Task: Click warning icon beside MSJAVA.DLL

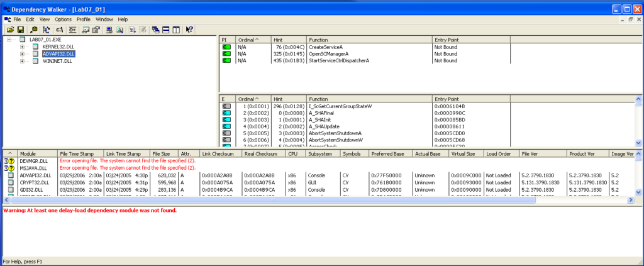Action: [x=9, y=168]
